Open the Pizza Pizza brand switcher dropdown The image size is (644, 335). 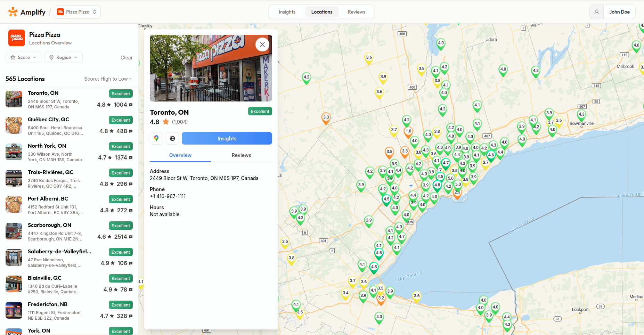(x=77, y=12)
